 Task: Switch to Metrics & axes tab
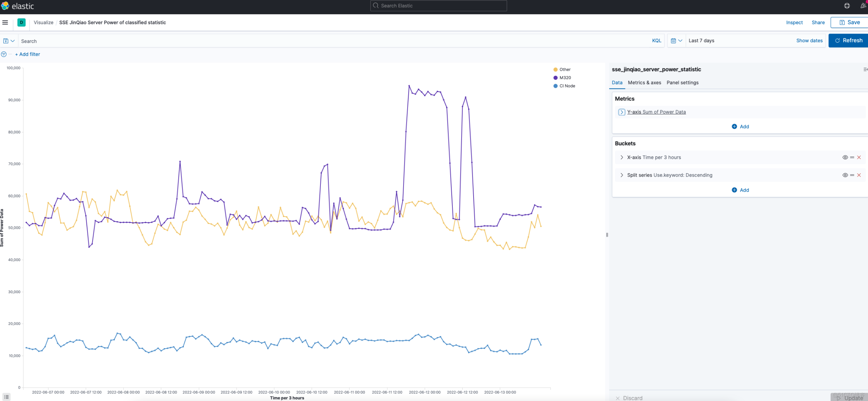644,83
